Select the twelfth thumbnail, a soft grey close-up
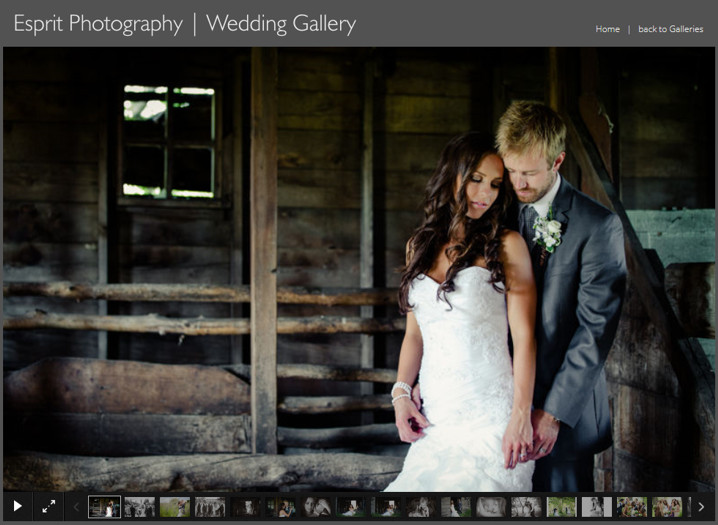The image size is (718, 525). pos(491,507)
